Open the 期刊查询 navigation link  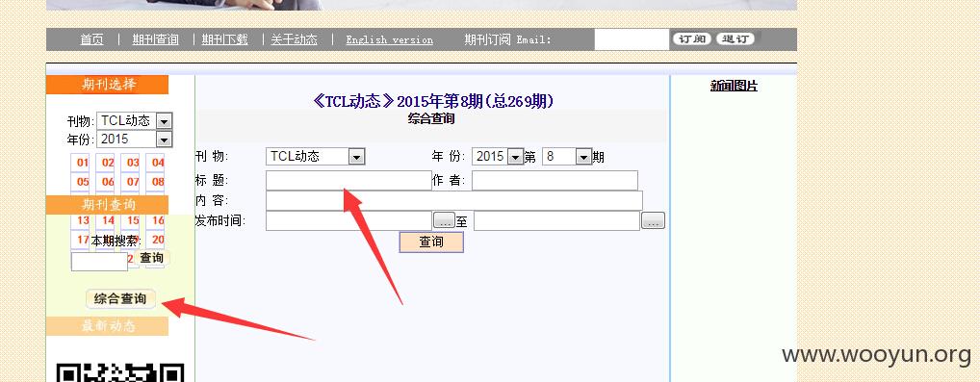pos(155,39)
